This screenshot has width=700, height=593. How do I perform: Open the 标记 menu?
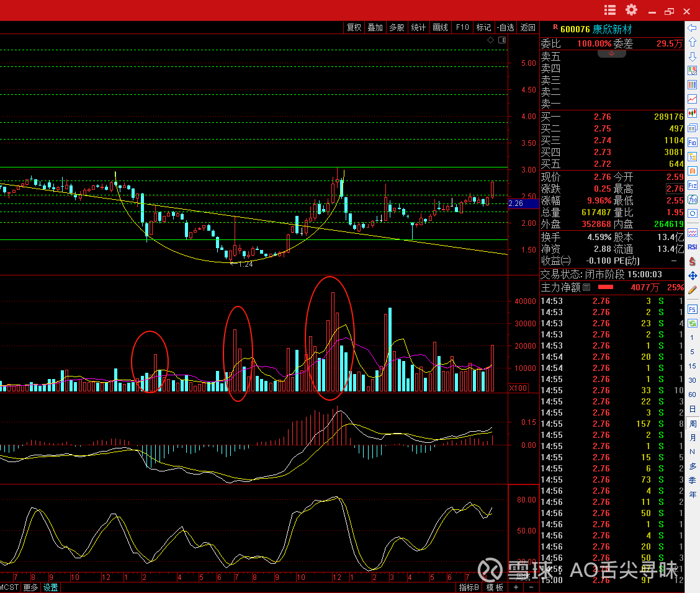tap(483, 28)
